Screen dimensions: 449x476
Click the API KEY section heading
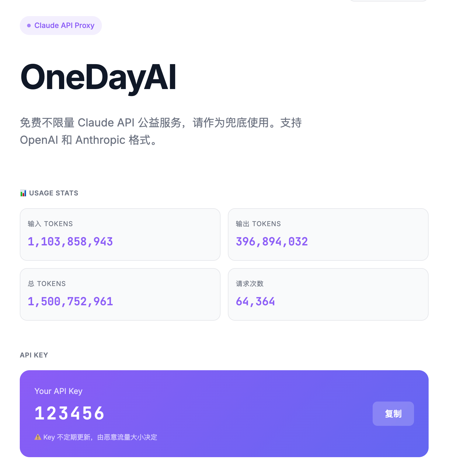coord(34,355)
